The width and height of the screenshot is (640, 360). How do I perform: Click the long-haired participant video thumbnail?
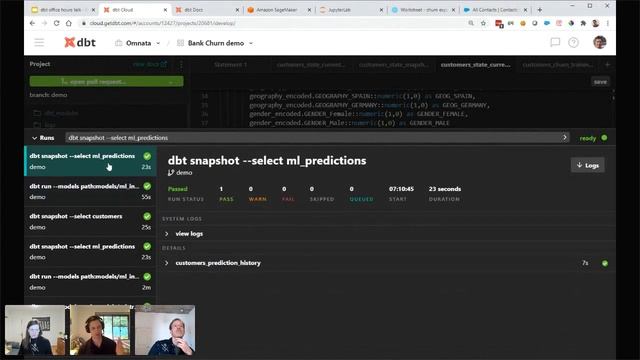[35, 330]
